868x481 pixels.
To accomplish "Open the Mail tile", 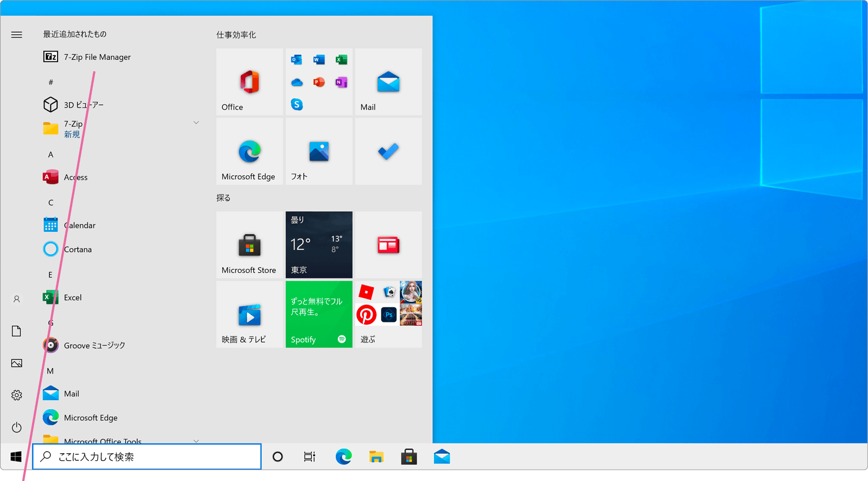I will click(388, 82).
